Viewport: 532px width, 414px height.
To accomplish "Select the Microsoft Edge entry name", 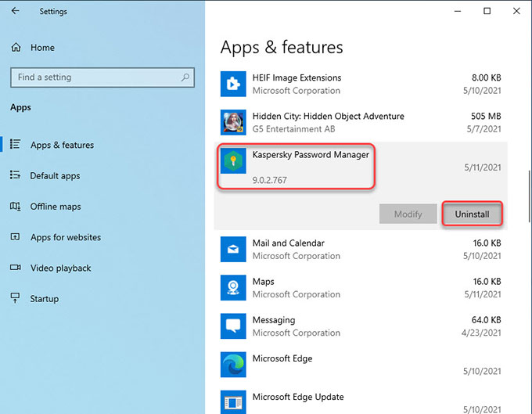I will click(x=282, y=358).
